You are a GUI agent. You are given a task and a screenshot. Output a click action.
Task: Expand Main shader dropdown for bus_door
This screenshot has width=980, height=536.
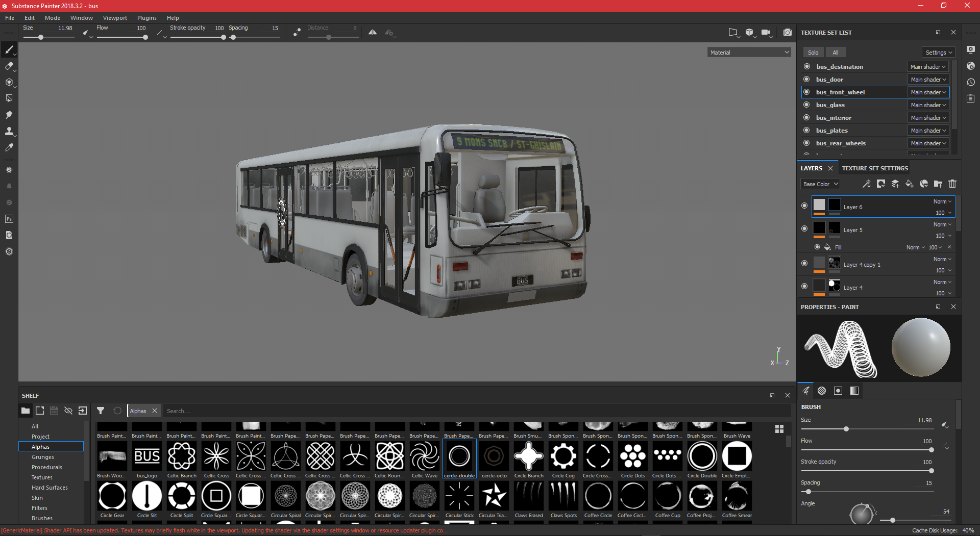tap(928, 80)
